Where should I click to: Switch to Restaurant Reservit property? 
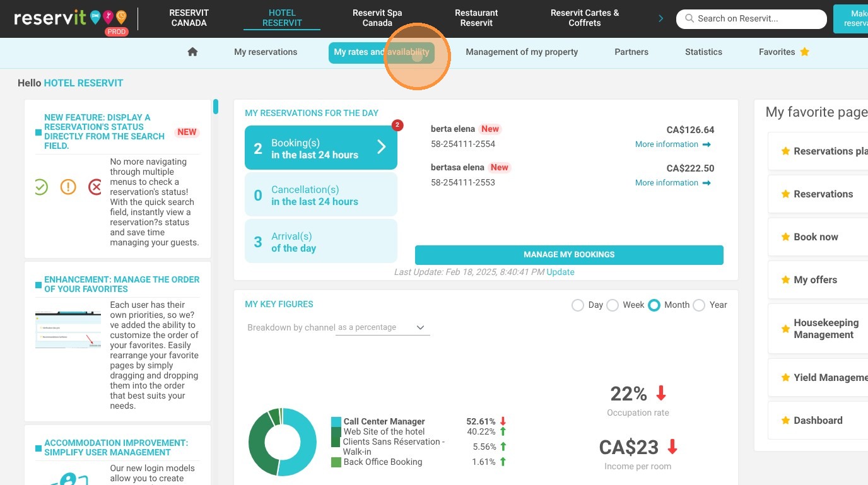tap(476, 18)
